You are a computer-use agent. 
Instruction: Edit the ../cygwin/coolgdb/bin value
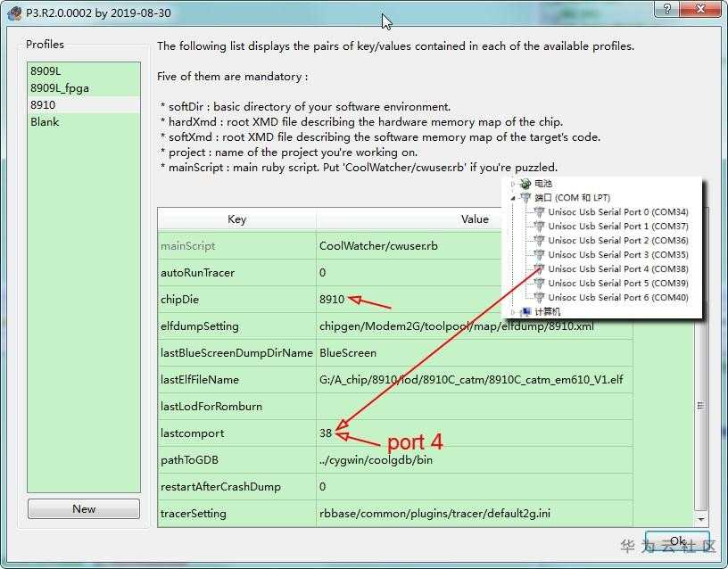point(475,460)
